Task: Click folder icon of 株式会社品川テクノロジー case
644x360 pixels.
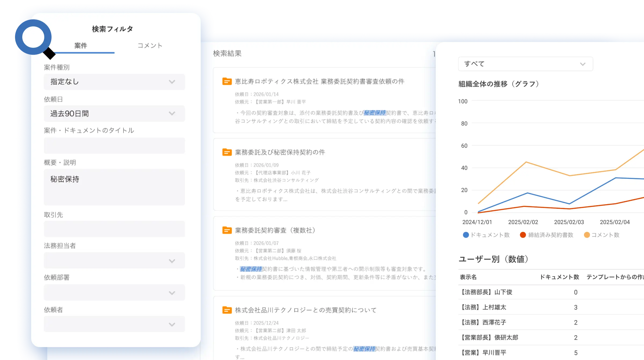Action: 227,310
